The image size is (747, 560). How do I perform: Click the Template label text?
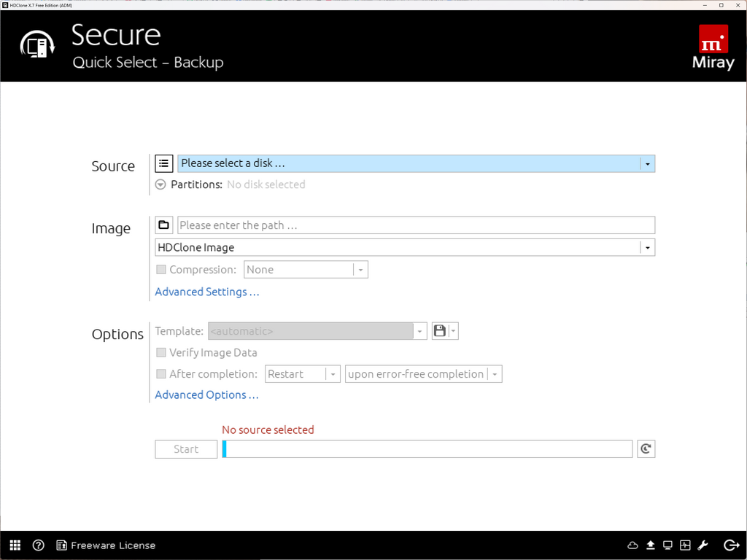tap(179, 331)
